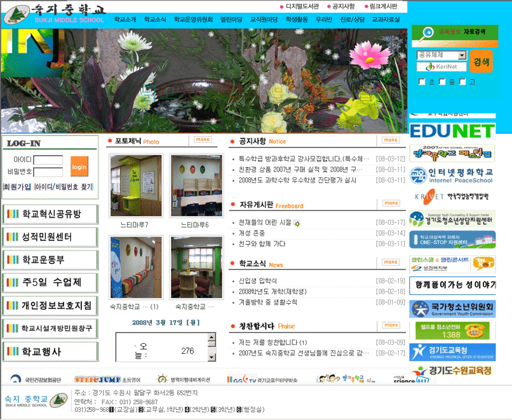The width and height of the screenshot is (512, 420).
Task: Click the 1388 youth hotline banner
Action: [x=452, y=330]
